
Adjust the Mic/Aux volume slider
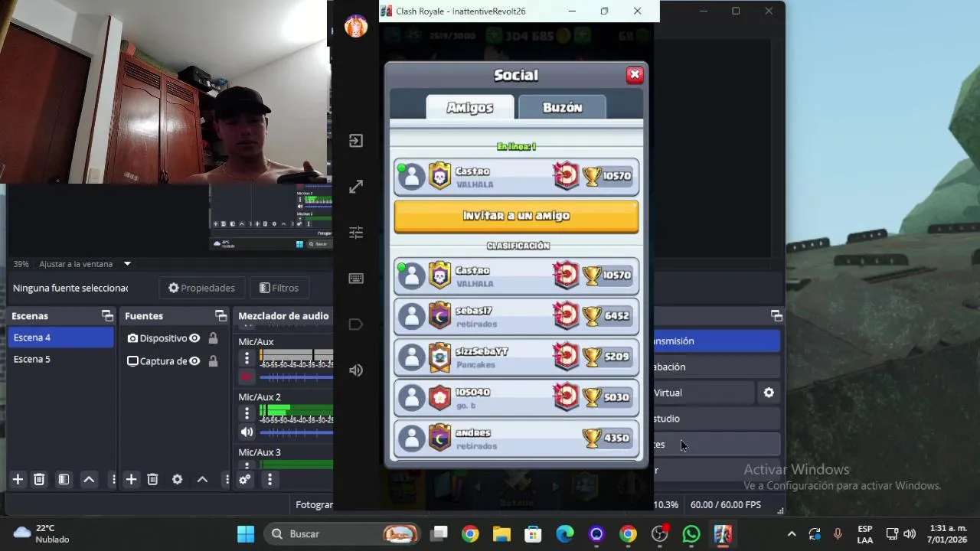coord(296,377)
